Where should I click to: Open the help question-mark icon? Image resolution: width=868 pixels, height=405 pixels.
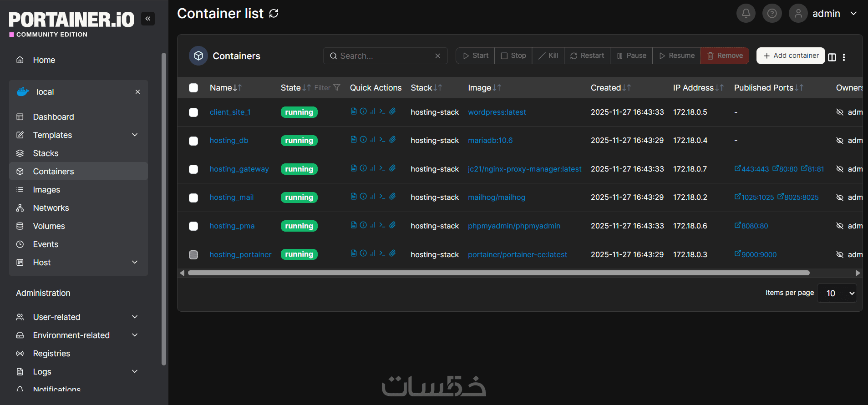(772, 14)
